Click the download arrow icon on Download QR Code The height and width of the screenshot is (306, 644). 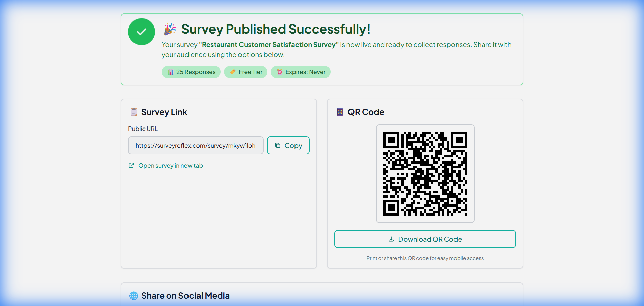[x=391, y=239]
